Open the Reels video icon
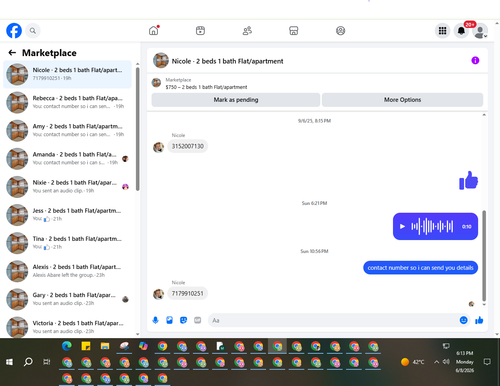 click(200, 31)
